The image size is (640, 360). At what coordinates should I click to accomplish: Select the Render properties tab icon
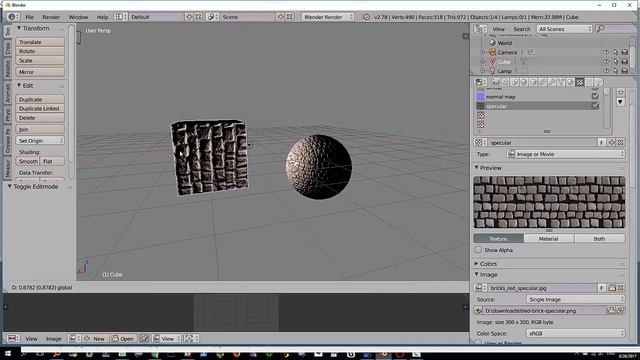[496, 82]
